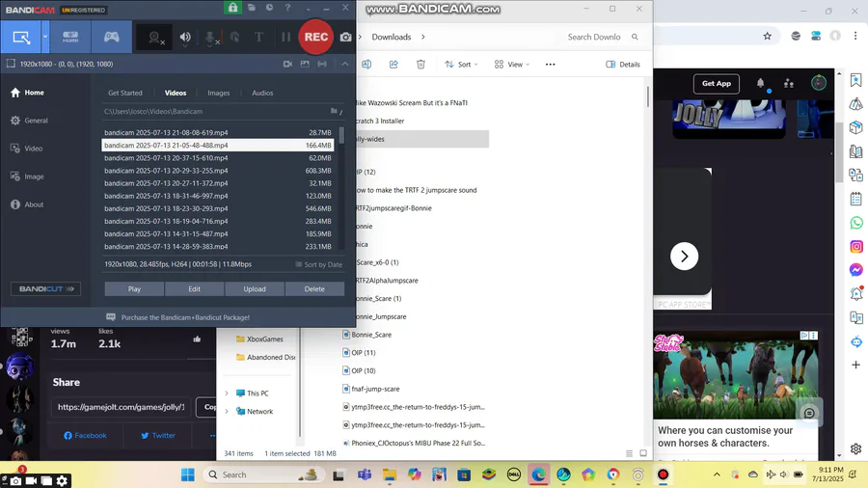Open Bandicam help question mark

click(287, 8)
